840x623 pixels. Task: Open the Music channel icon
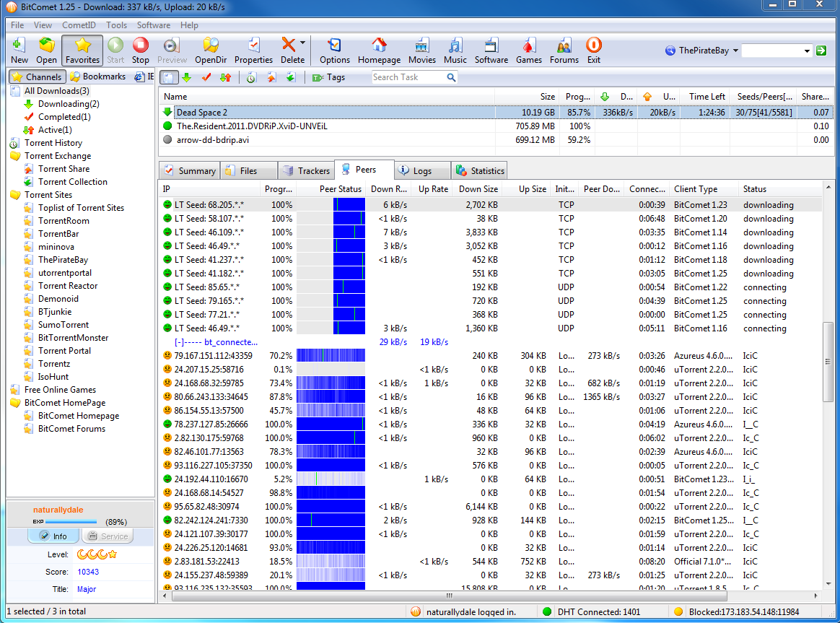455,51
